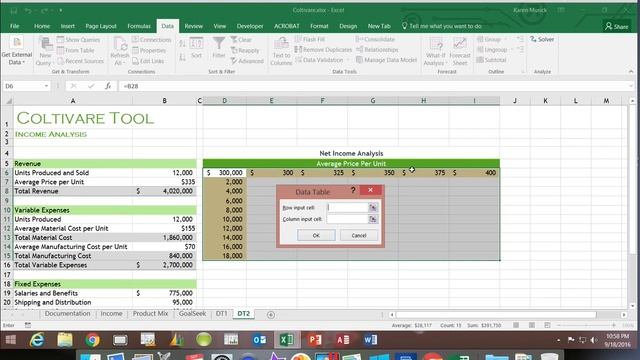Click Remove Duplicates

click(323, 49)
